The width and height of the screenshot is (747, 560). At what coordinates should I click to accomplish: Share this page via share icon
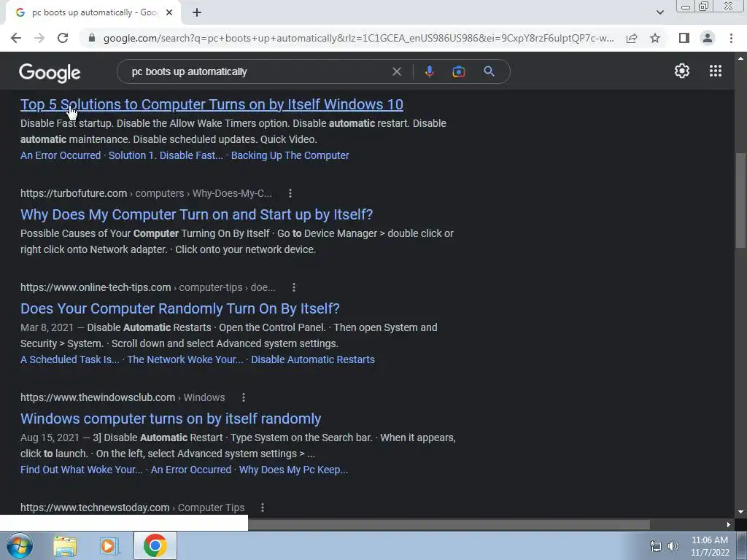click(632, 38)
